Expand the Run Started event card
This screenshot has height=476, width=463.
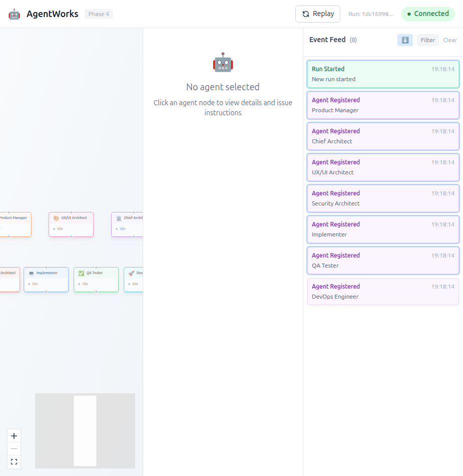(x=383, y=74)
